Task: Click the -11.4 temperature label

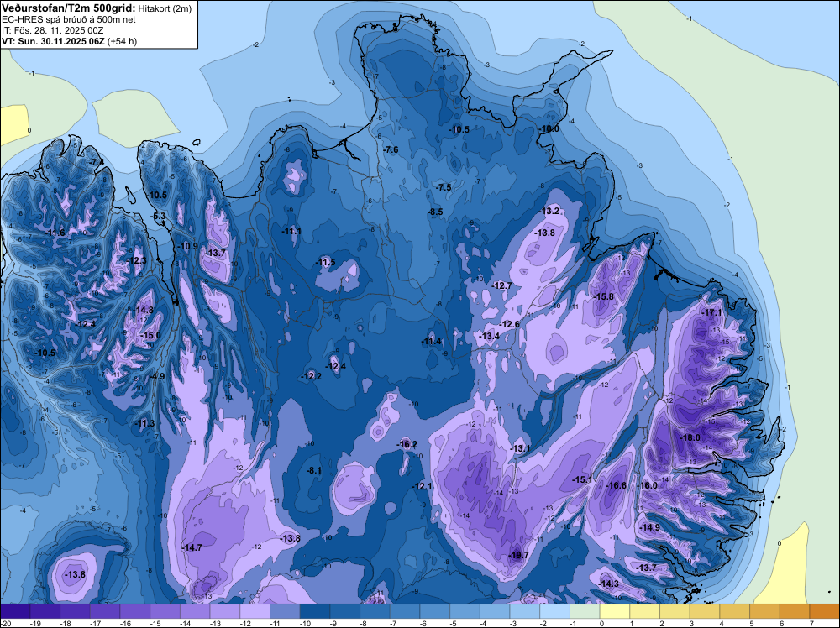Action: click(x=431, y=341)
